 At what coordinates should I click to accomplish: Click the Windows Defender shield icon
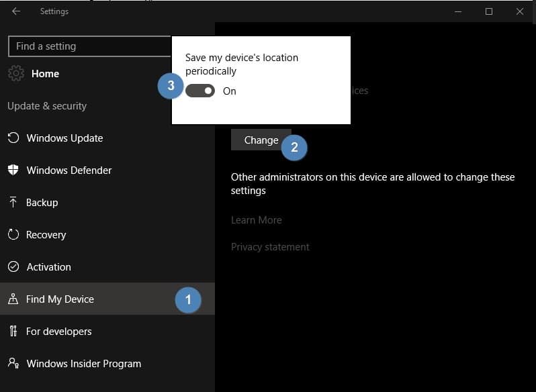(x=13, y=170)
